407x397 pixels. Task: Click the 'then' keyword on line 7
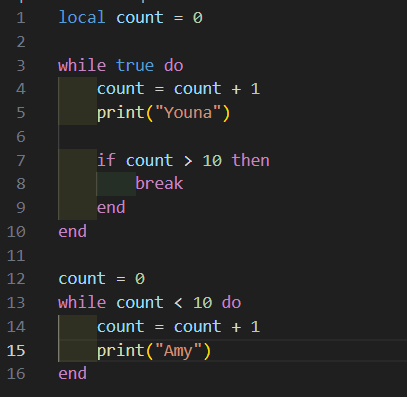(x=251, y=160)
